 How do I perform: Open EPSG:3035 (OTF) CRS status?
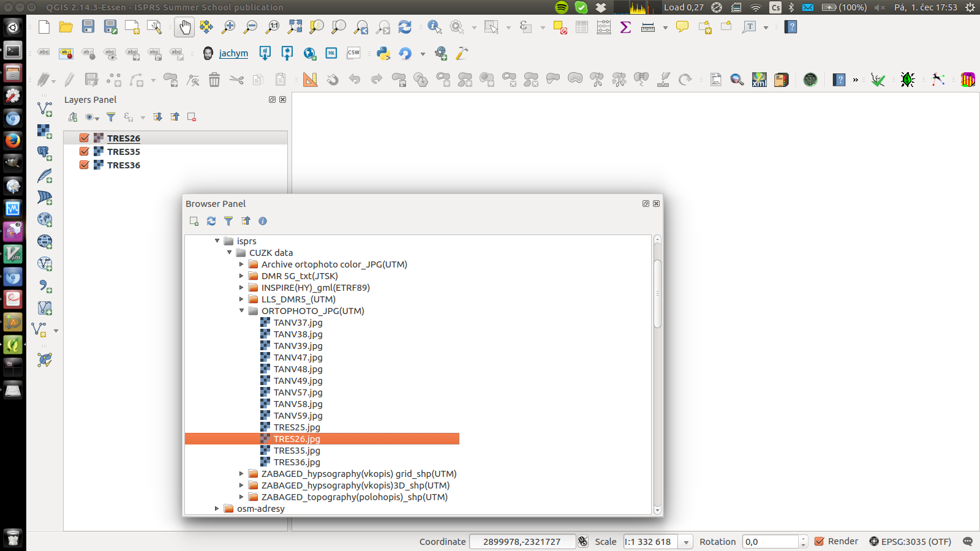click(910, 541)
